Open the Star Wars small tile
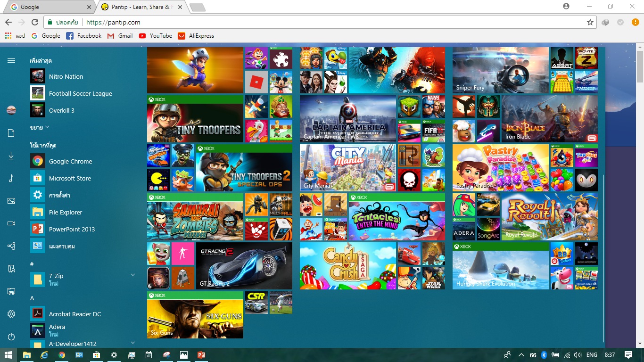Viewport: 644px width, 362px height. [x=434, y=278]
